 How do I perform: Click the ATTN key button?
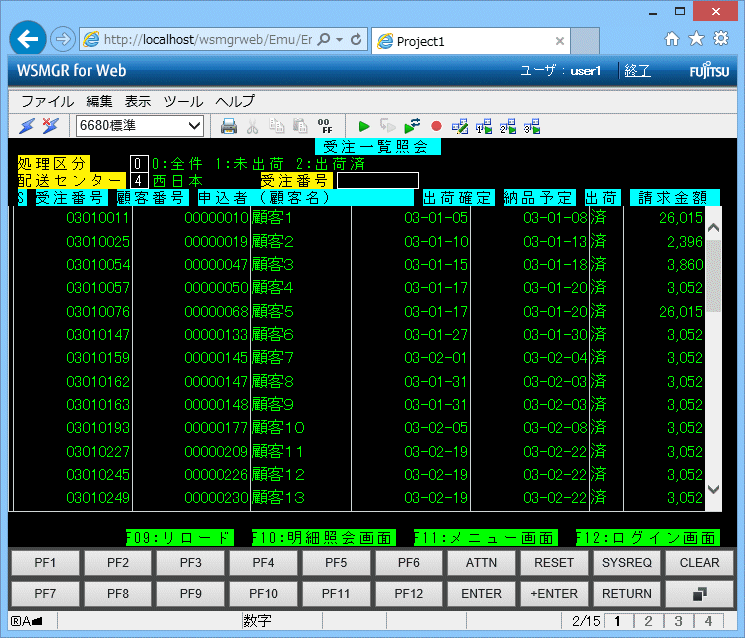(481, 563)
